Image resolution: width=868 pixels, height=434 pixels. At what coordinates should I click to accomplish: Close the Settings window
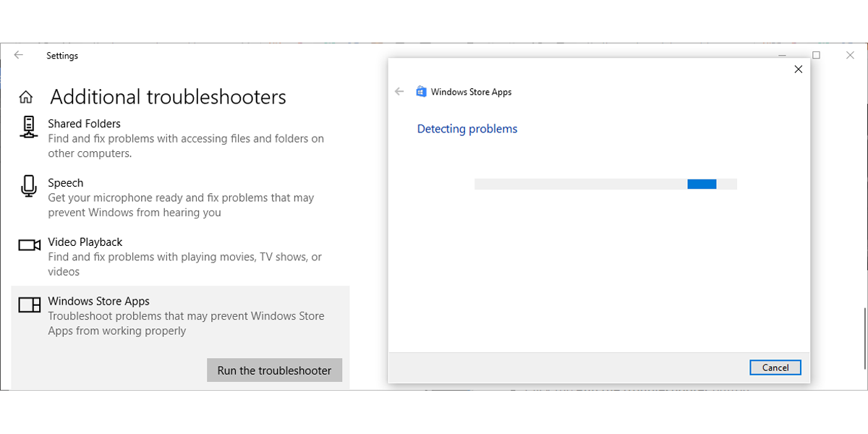point(851,55)
